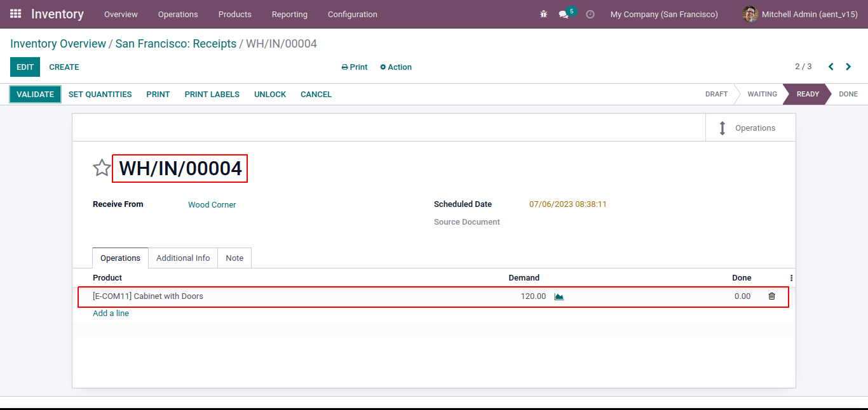
Task: Go to next record arrow
Action: [848, 67]
